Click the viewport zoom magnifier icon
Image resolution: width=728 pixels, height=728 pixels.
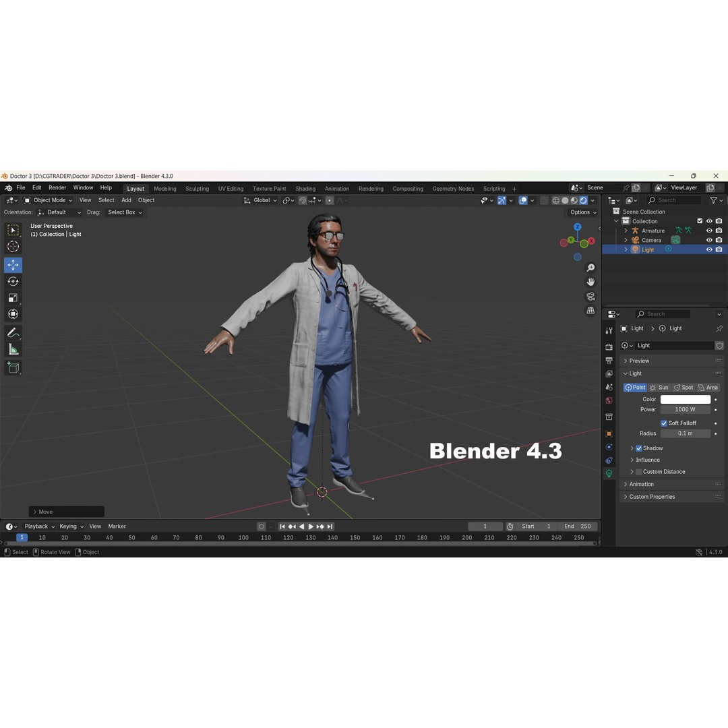pos(590,268)
